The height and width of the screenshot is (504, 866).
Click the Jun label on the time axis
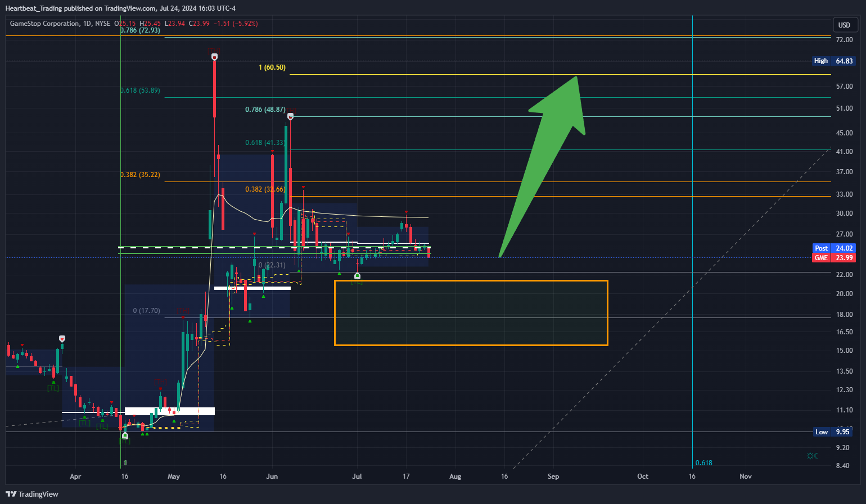pyautogui.click(x=272, y=476)
